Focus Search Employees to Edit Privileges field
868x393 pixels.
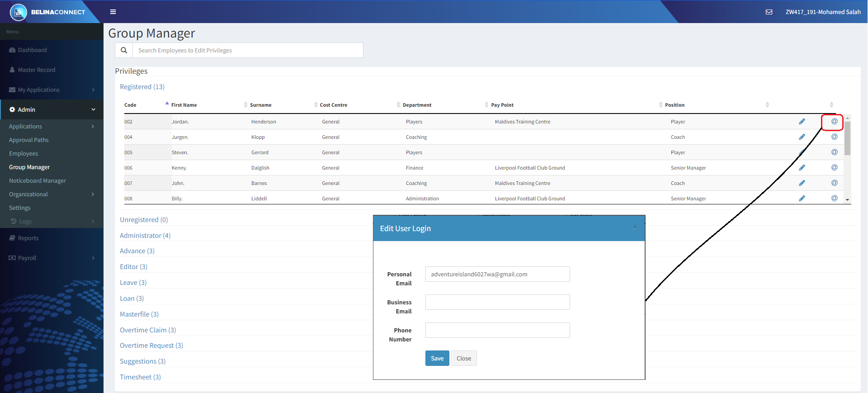coord(248,50)
